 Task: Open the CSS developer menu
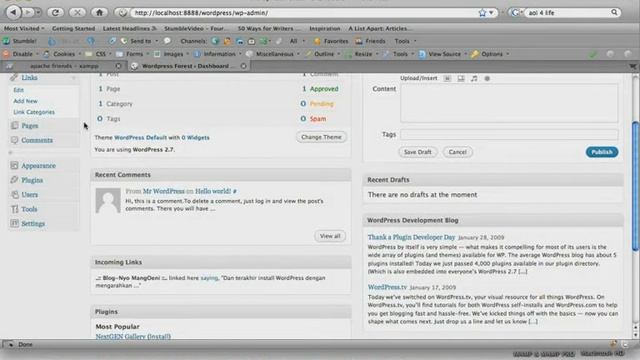[x=99, y=54]
